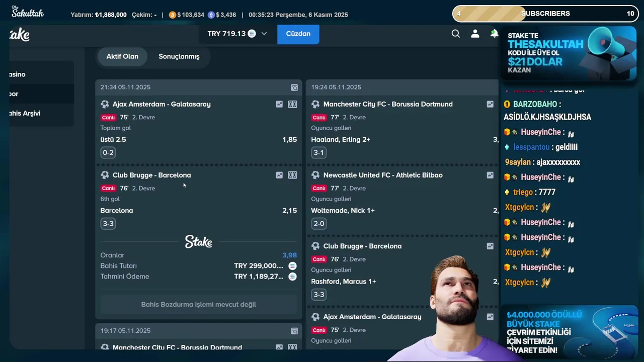Click the Stake'te TheSakultah $21 promo banner

click(569, 53)
